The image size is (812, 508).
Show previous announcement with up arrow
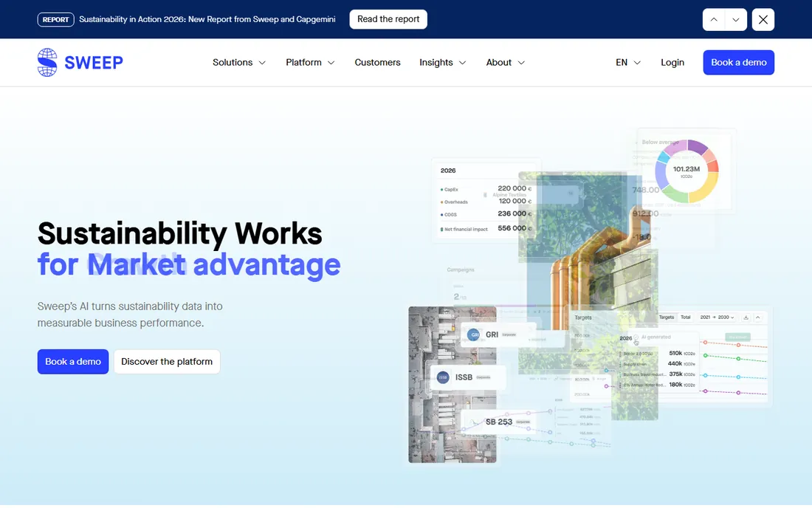[714, 20]
